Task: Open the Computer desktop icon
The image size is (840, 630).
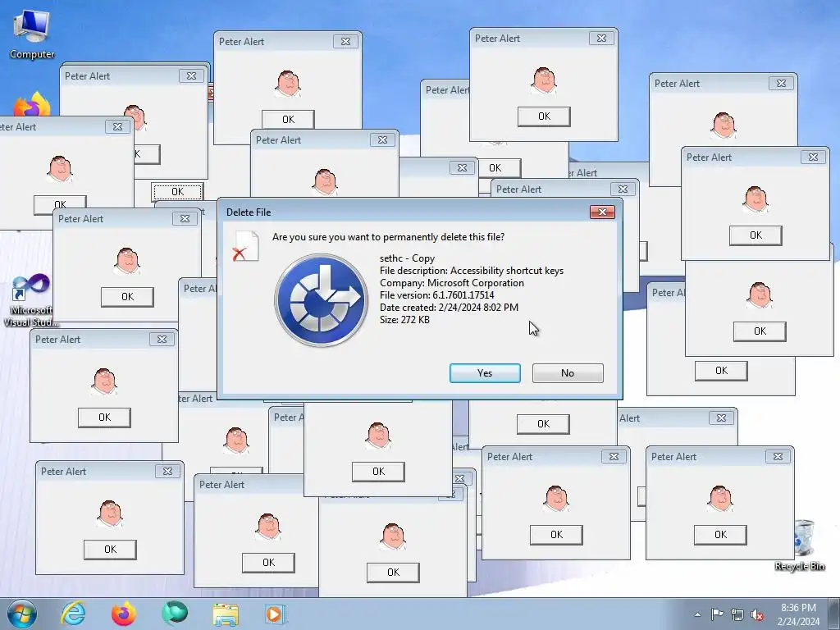Action: (32, 34)
